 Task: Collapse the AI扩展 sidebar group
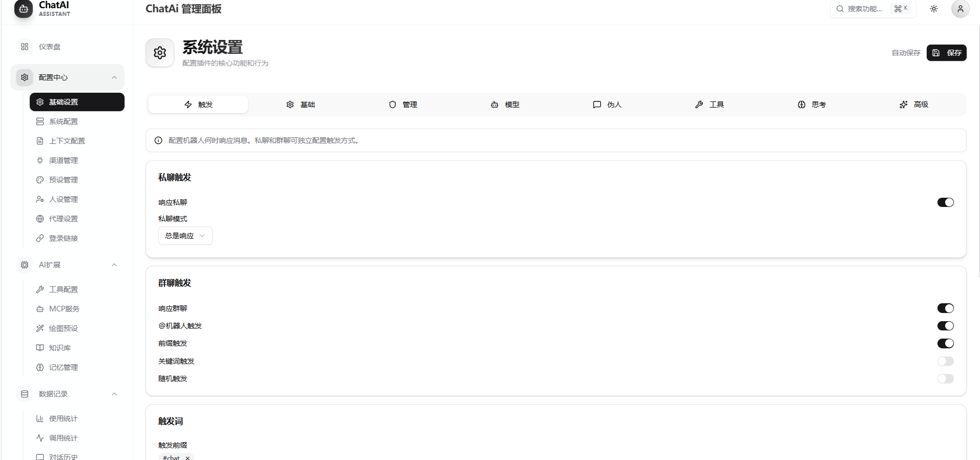(114, 265)
